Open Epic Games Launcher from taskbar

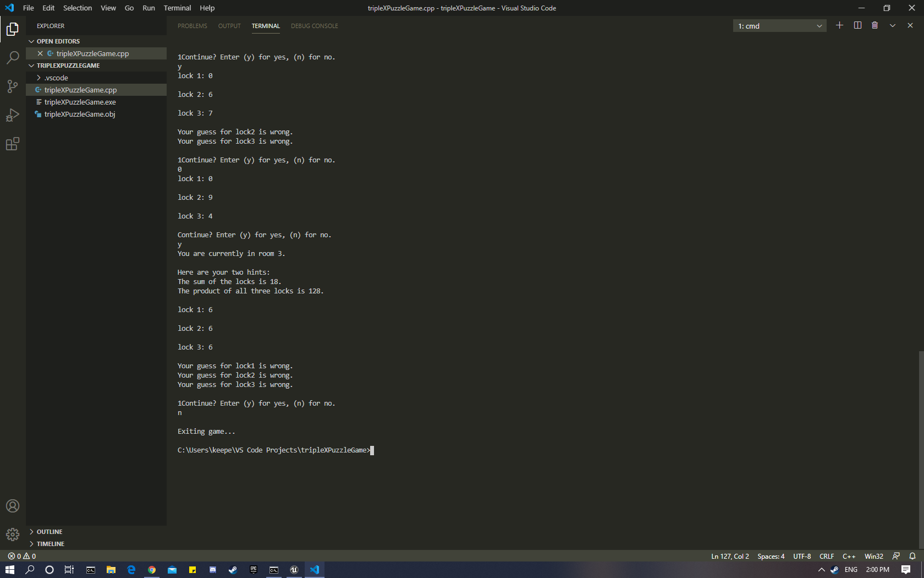254,570
